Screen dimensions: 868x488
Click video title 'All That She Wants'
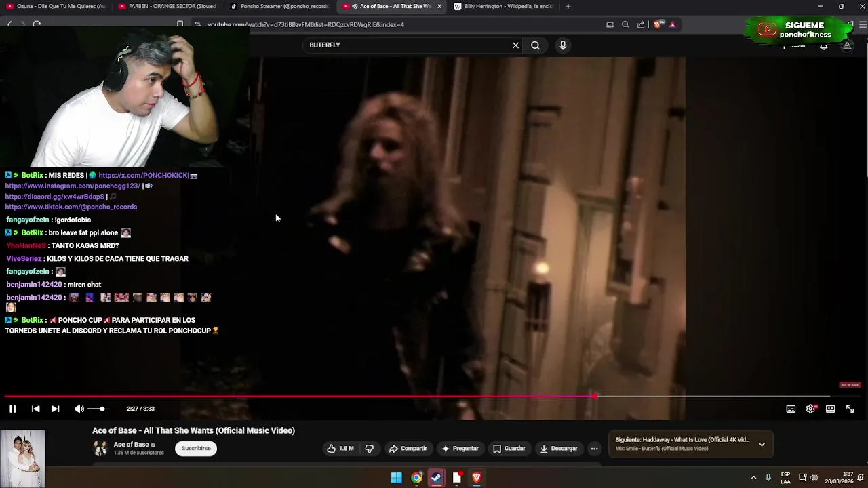coord(193,430)
